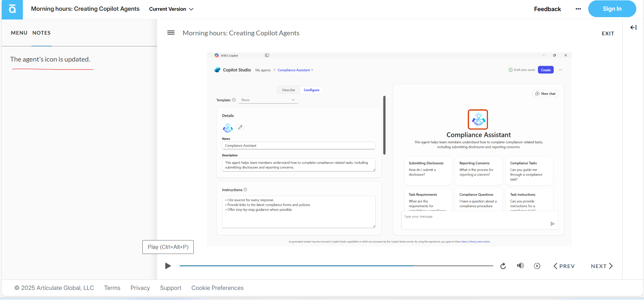644x300 pixels.
Task: Select the Compliance Questions prompt card
Action: [478, 199]
